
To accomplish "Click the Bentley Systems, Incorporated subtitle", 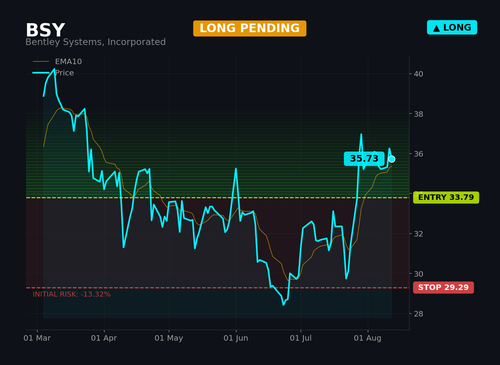I will tap(95, 42).
